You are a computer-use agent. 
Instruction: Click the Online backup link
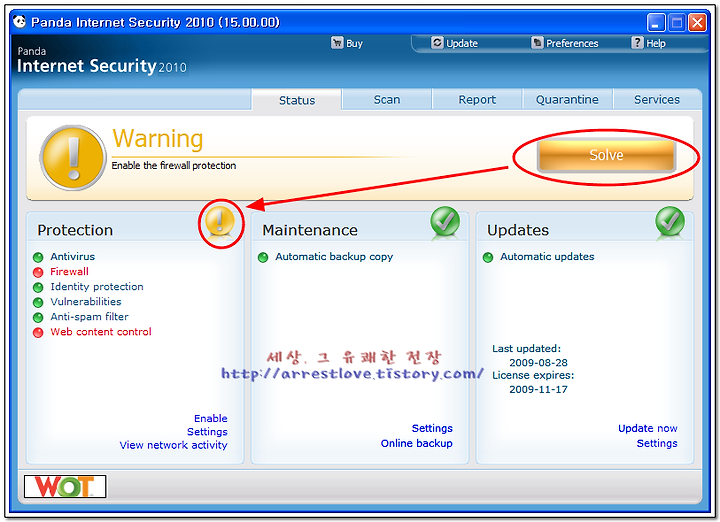click(416, 443)
